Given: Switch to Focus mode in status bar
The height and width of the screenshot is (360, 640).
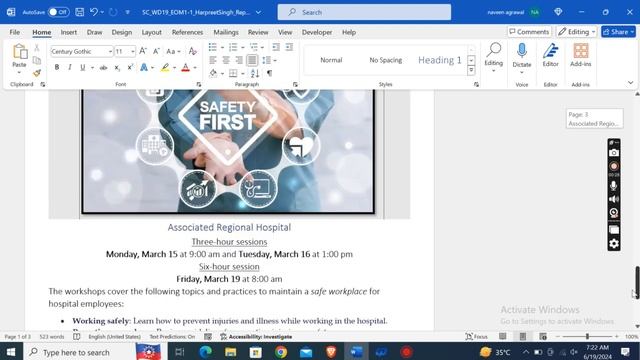Looking at the screenshot, I should pos(477,337).
